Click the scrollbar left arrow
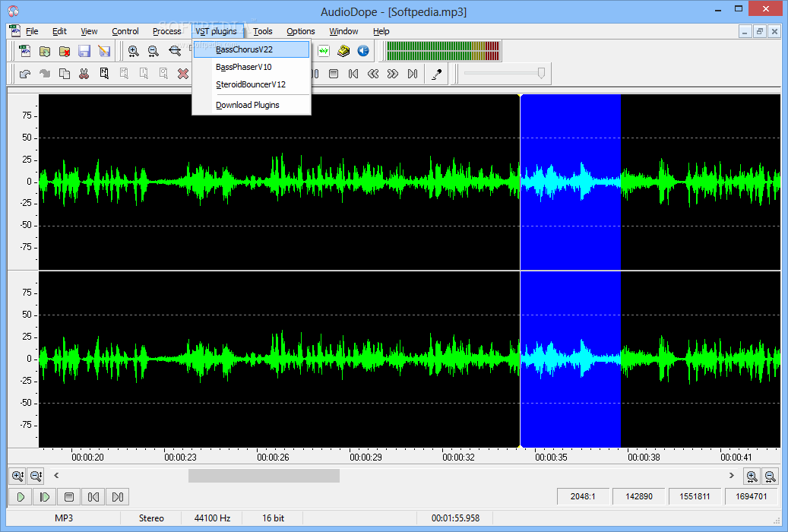Viewport: 788px width, 532px height. click(x=56, y=475)
